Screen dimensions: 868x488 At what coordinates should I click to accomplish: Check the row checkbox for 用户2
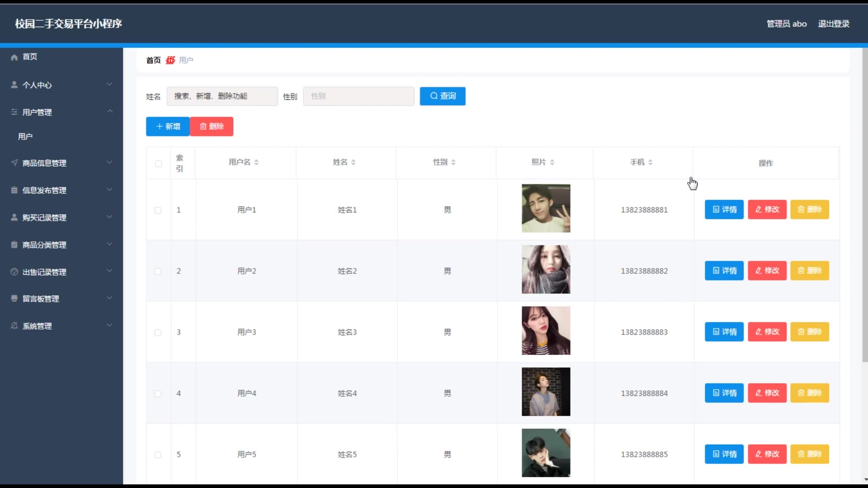[158, 272]
